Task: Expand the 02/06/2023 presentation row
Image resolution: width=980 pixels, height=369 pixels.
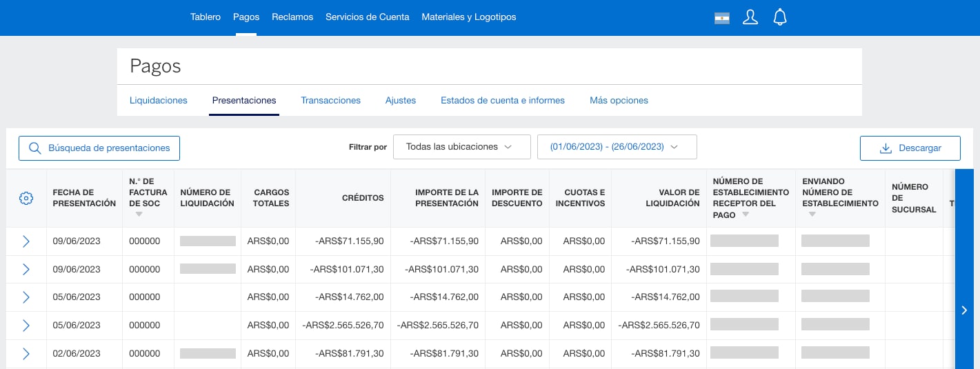Action: pos(26,354)
